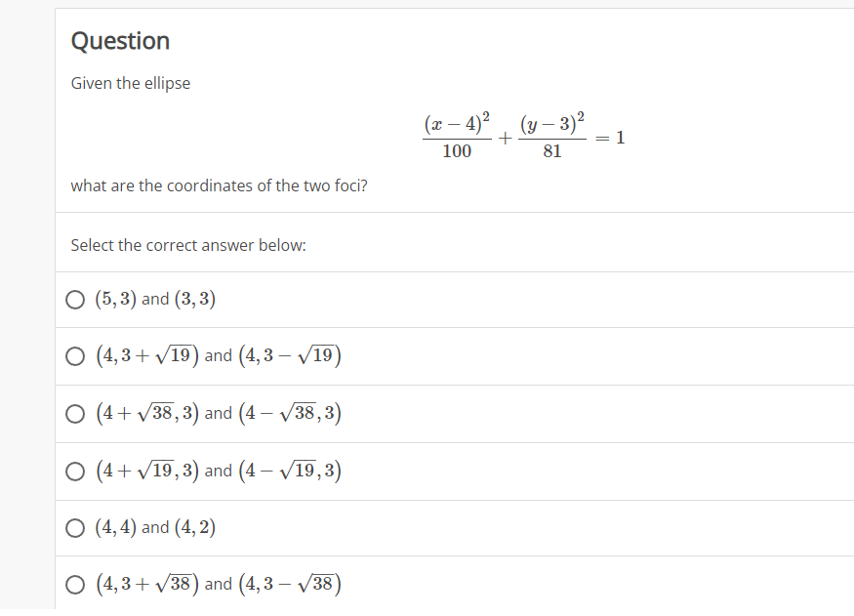Click the Question heading
The width and height of the screenshot is (854, 616).
coord(119,41)
